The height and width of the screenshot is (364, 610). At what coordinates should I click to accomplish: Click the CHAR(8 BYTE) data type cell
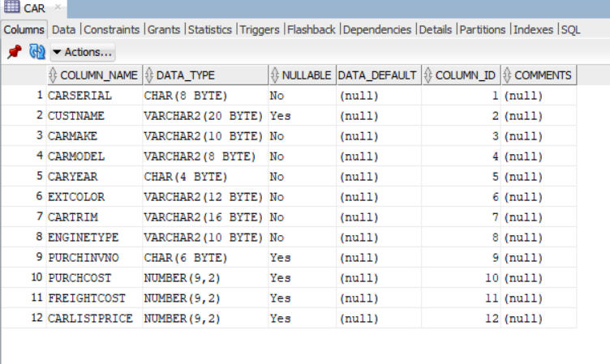205,96
